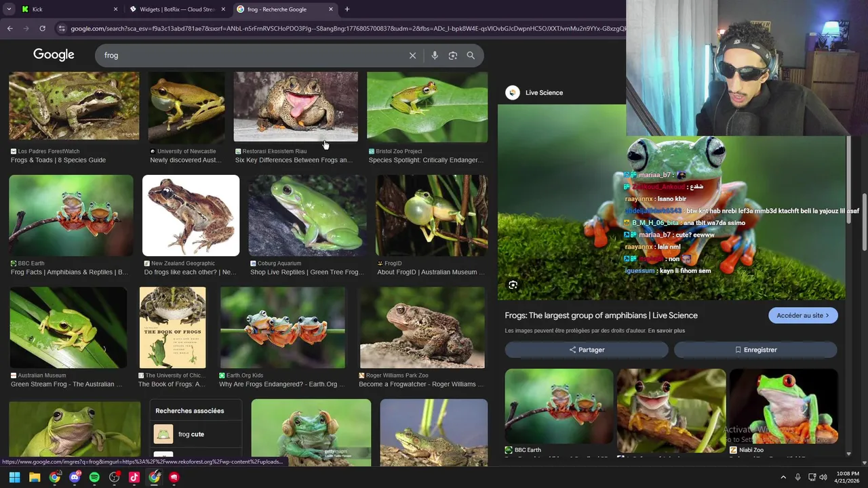Screen dimensions: 868x488
Task: Open Niabi Zoo red-eyed frog thumbnail
Action: [x=783, y=406]
